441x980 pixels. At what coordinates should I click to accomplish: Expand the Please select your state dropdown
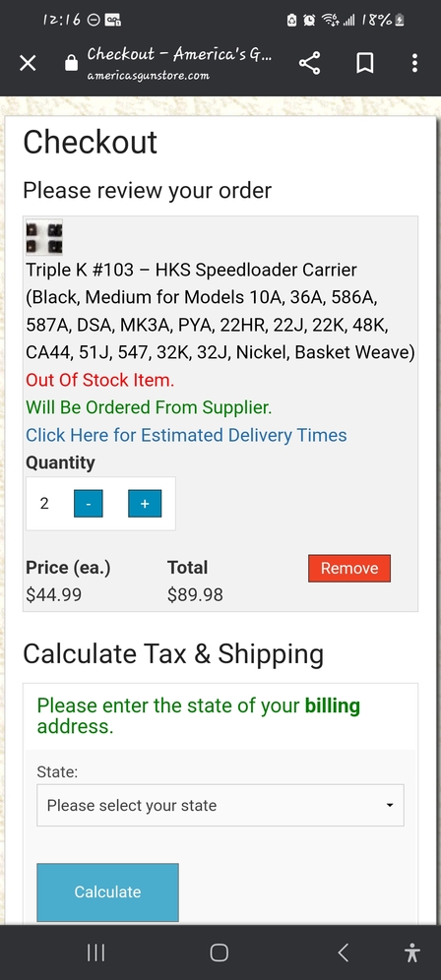click(220, 805)
